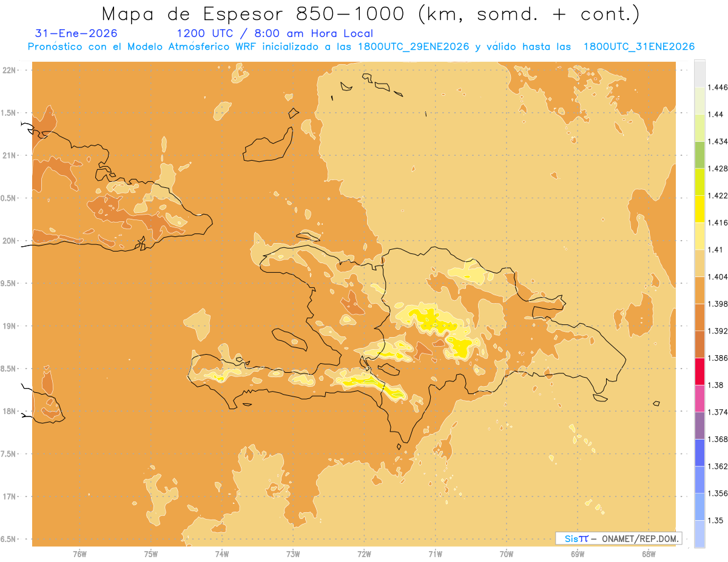Click the colorbar value '1.398'
Image resolution: width=728 pixels, height=562 pixels.
pyautogui.click(x=718, y=304)
